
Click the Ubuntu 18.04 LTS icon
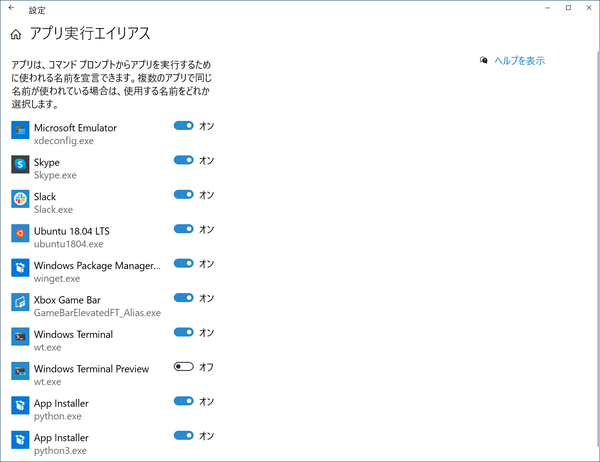click(20, 234)
